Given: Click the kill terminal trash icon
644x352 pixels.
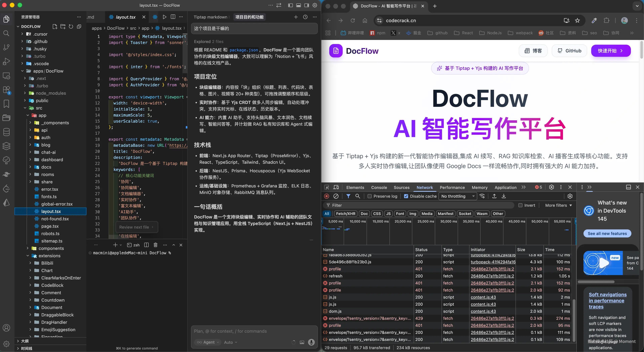Looking at the screenshot, I should pyautogui.click(x=156, y=245).
